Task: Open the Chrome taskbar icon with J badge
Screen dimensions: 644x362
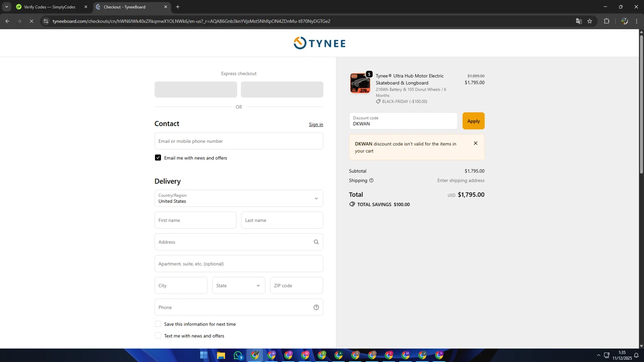Action: point(422,355)
